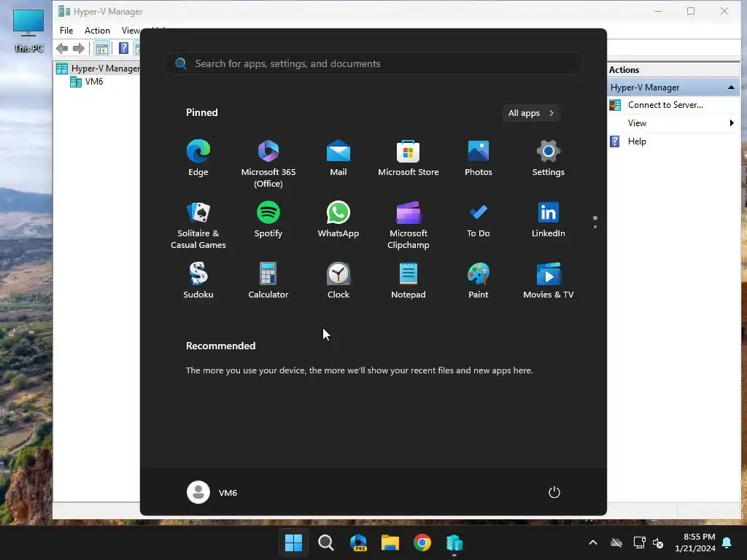
Task: Select VM6 server in tree
Action: coord(87,82)
